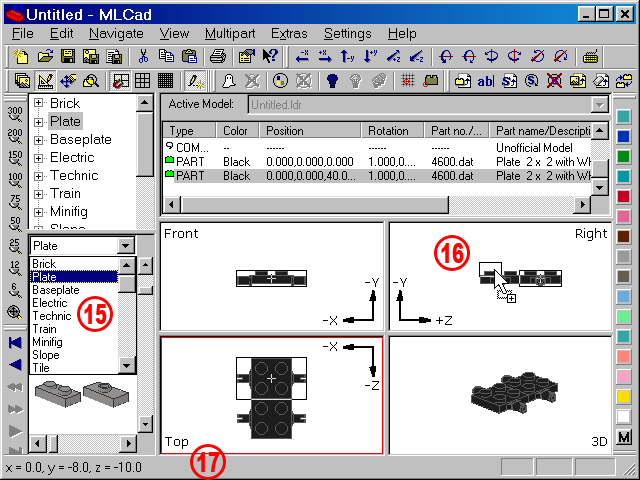Image resolution: width=640 pixels, height=480 pixels.
Task: Set zoom to 50 in zoom bar
Action: click(x=15, y=224)
